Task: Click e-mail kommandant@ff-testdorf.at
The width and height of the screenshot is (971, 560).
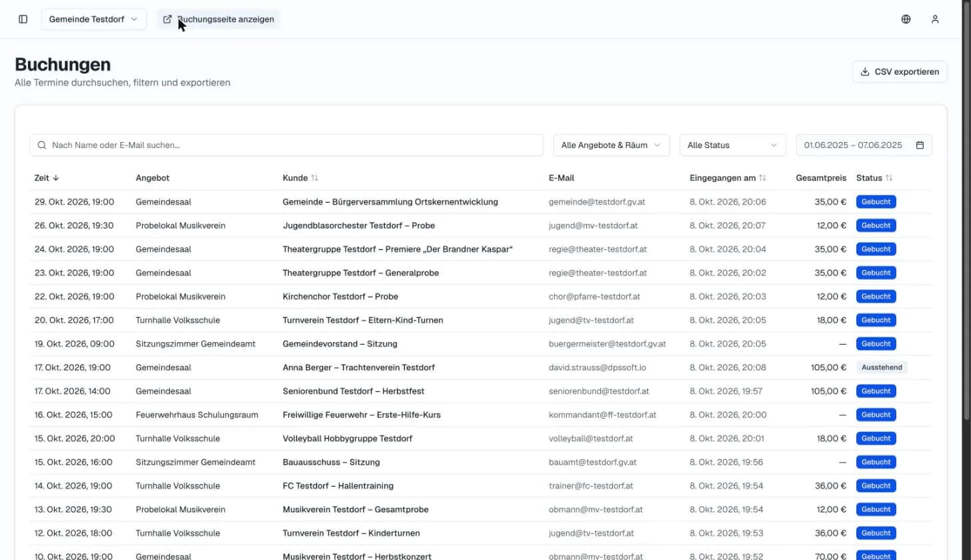Action: (602, 415)
